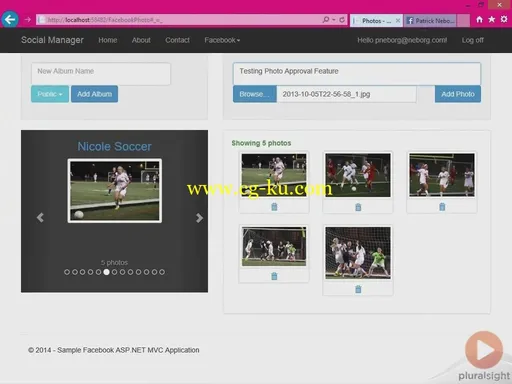This screenshot has height=384, width=512.
Task: Delete first top-row photo via trash icon
Action: (274, 207)
